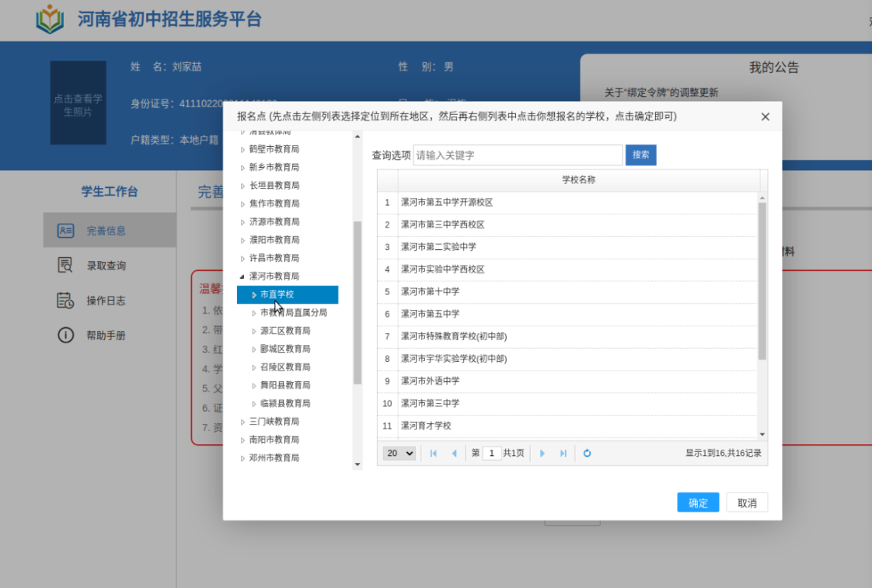Select 市教育局直属分局 in tree
872x588 pixels.
(294, 312)
